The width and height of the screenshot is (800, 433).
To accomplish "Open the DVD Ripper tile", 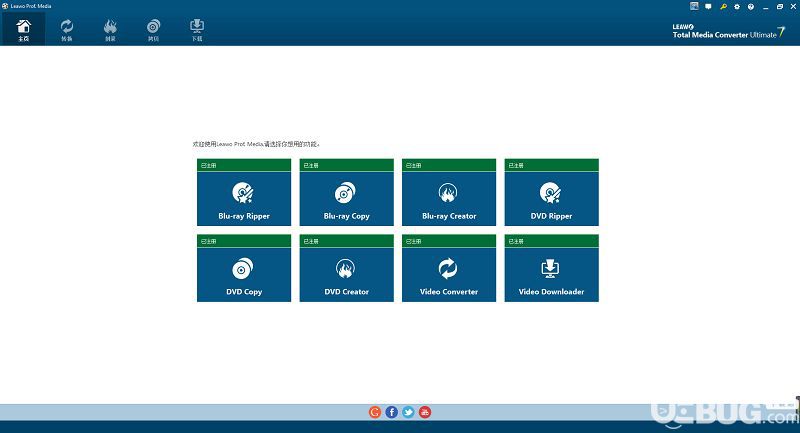I will pos(552,192).
